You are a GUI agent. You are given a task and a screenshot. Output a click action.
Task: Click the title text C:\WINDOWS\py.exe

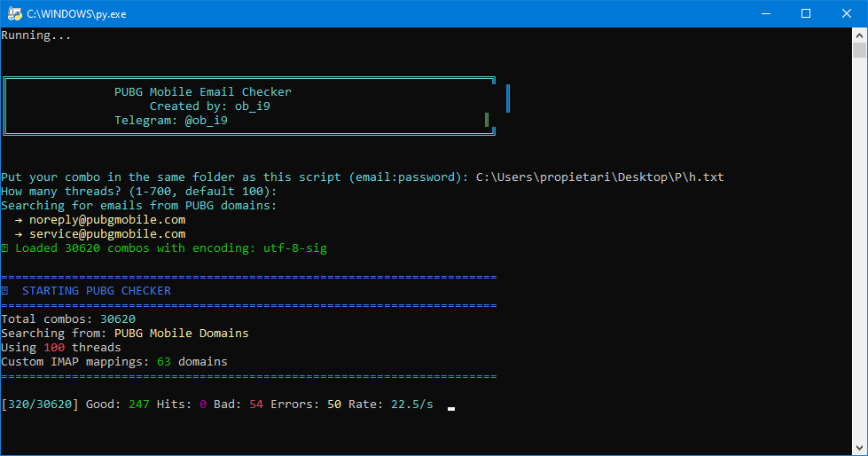(x=76, y=14)
